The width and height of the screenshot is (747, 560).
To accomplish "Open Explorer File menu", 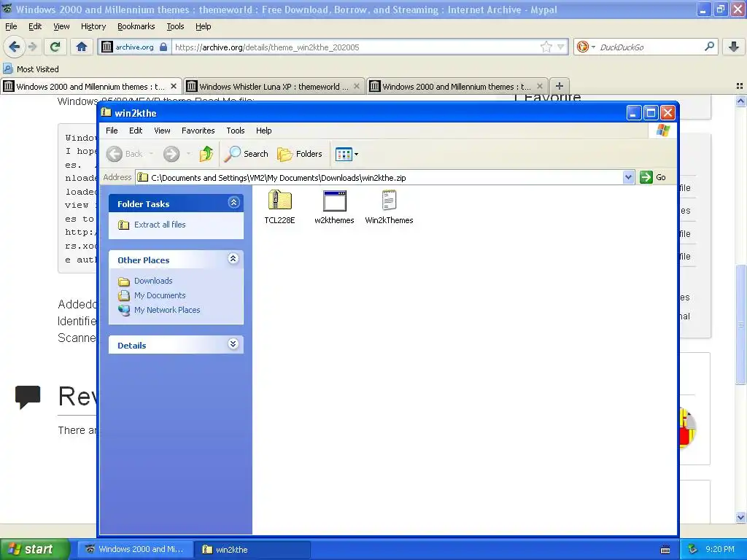I will 112,131.
